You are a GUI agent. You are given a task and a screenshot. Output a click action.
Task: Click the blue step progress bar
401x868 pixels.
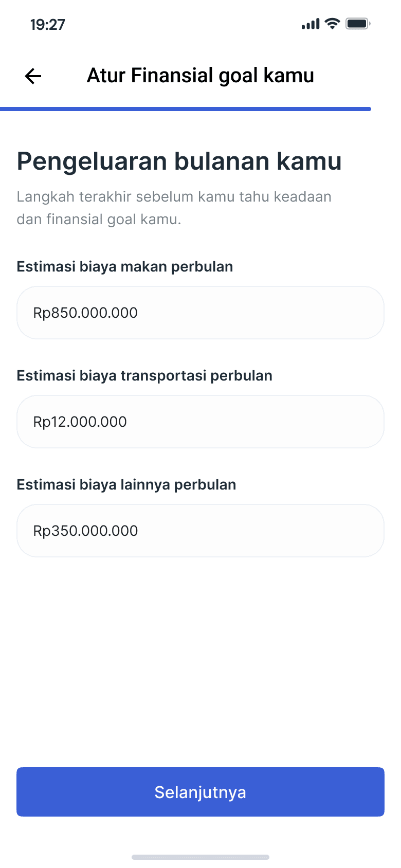click(186, 109)
